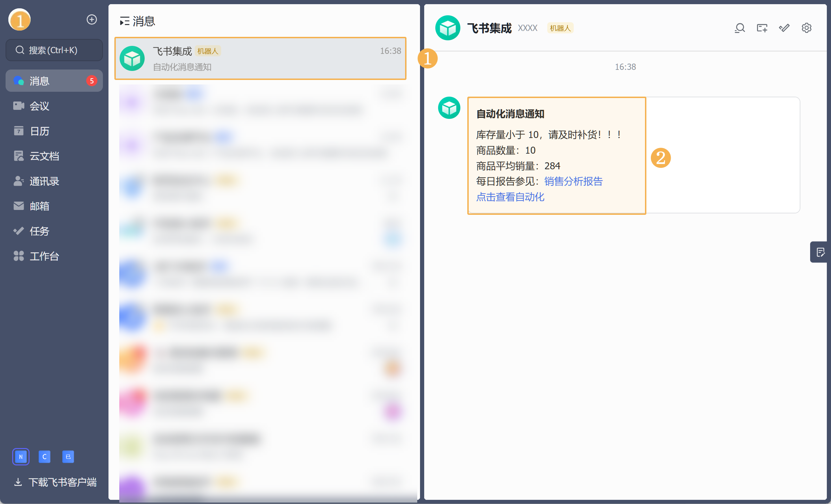The image size is (831, 504).
Task: Open the 销售分析报告 link
Action: tap(573, 181)
